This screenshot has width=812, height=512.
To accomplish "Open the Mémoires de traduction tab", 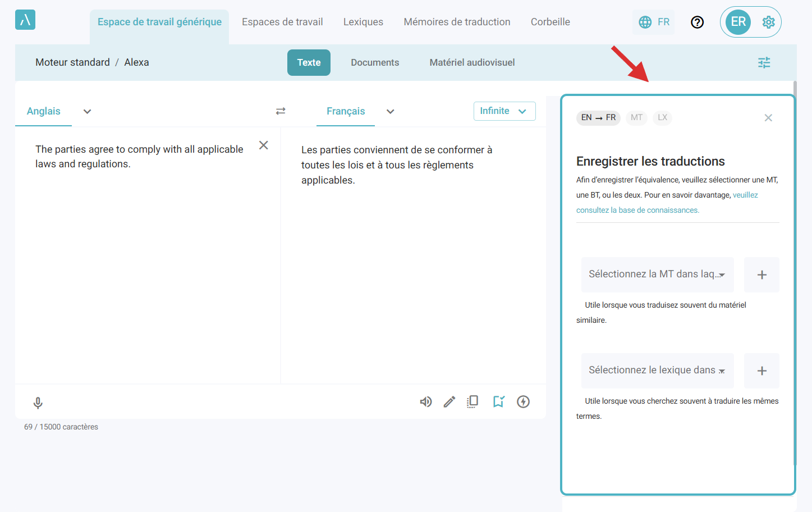I will click(x=457, y=22).
